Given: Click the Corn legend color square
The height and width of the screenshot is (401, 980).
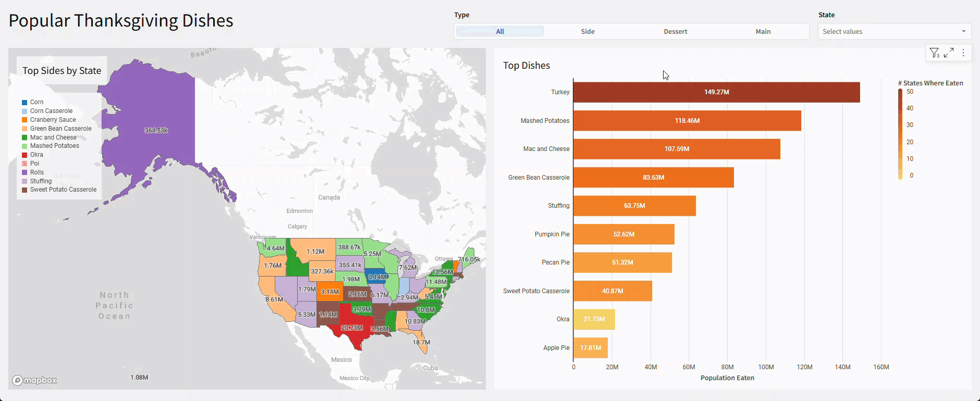Looking at the screenshot, I should 24,103.
